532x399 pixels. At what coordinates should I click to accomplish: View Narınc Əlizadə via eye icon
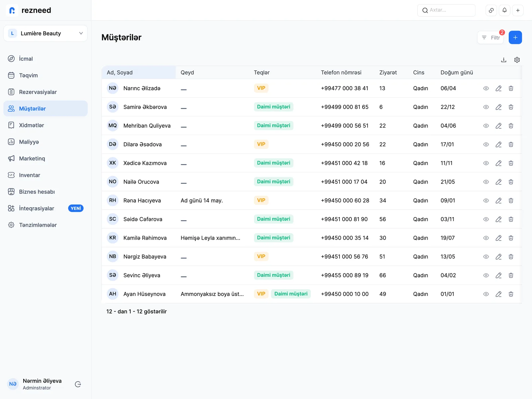click(486, 88)
